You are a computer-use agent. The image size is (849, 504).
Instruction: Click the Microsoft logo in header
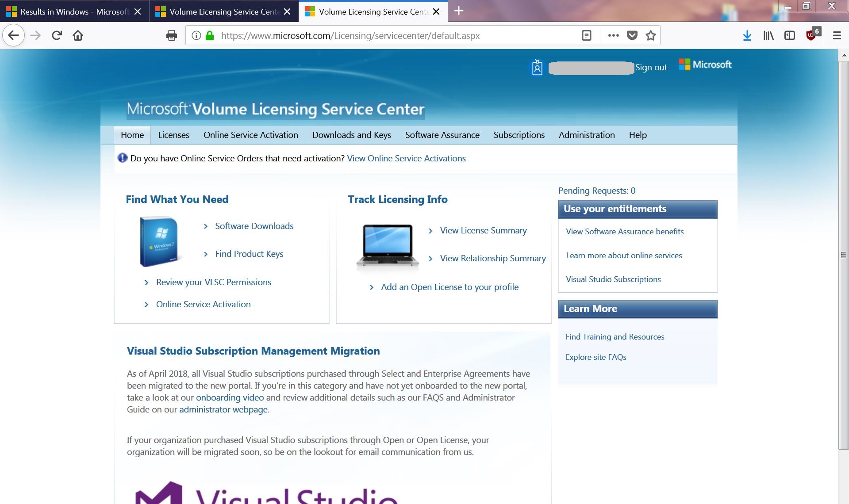coord(705,65)
